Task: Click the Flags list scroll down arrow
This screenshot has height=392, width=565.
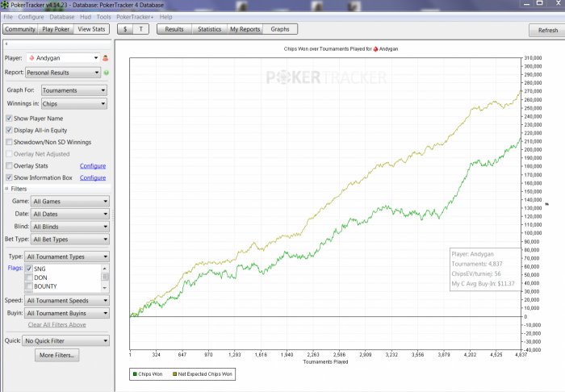Action: 105,288
